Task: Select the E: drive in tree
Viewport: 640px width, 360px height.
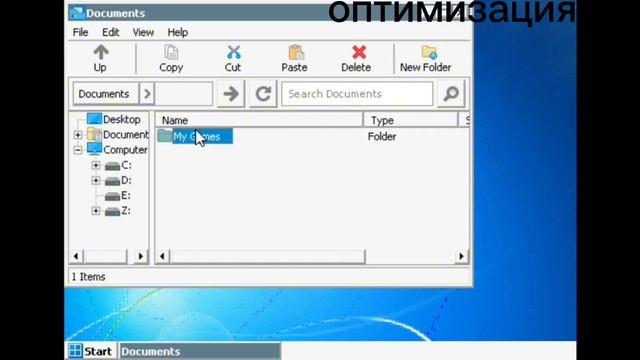Action: coord(118,196)
